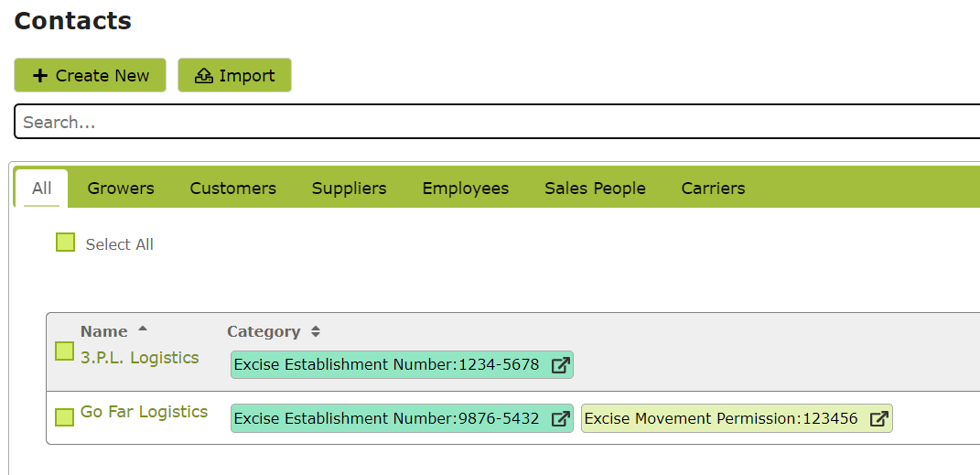This screenshot has width=980, height=475.
Task: Sort by Name using the ascending arrow
Action: pyautogui.click(x=143, y=329)
